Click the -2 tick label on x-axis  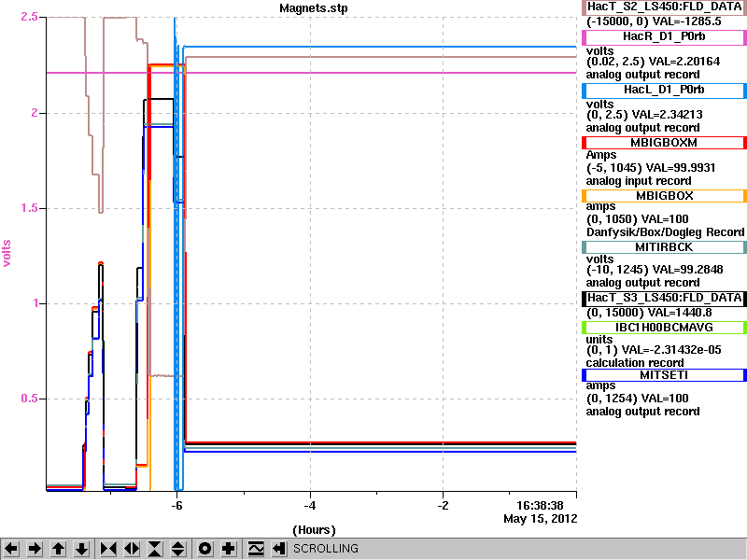443,506
